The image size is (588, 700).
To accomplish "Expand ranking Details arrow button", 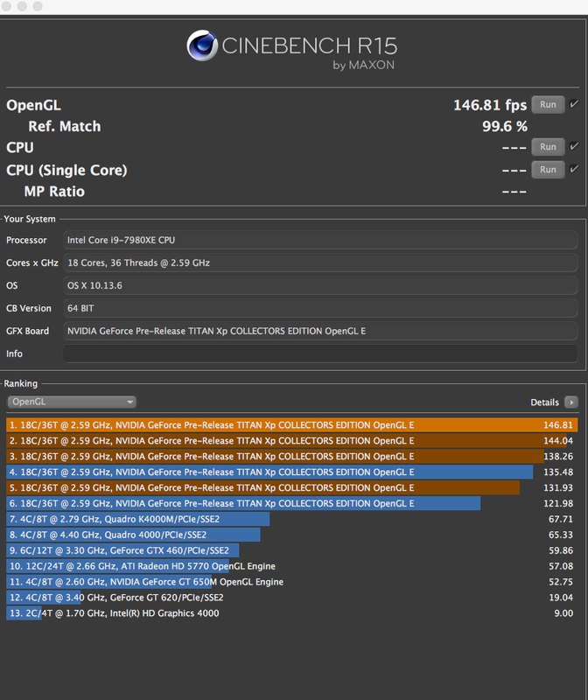I will click(x=571, y=402).
